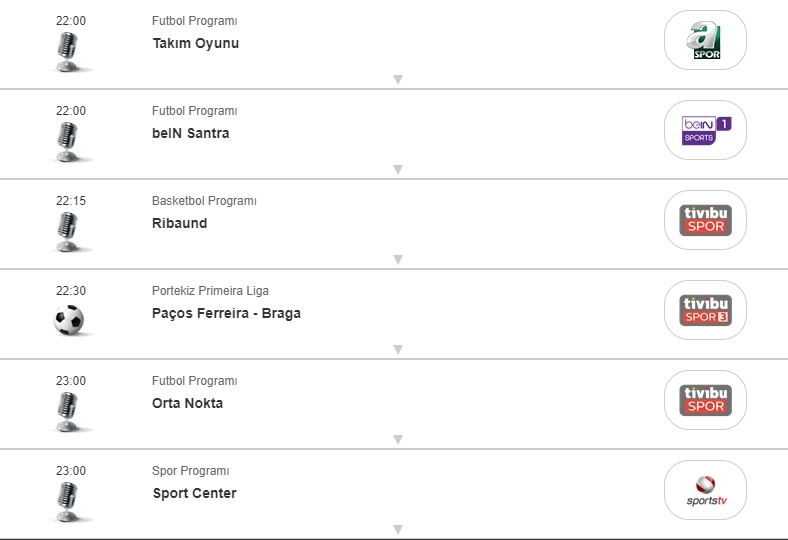The width and height of the screenshot is (788, 540).
Task: Click the beIN Sports 1 channel logo
Action: pos(705,130)
